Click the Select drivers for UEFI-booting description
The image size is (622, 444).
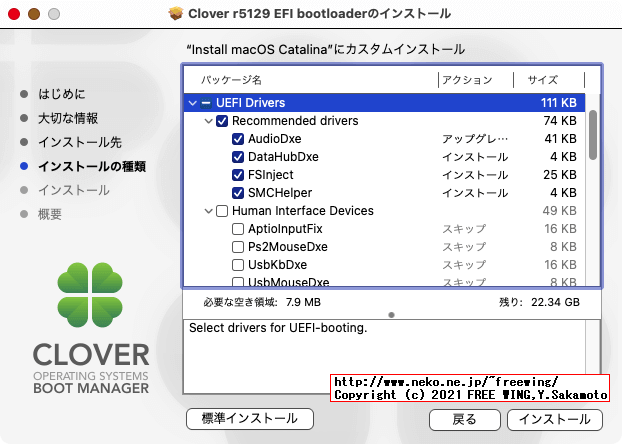pos(278,328)
